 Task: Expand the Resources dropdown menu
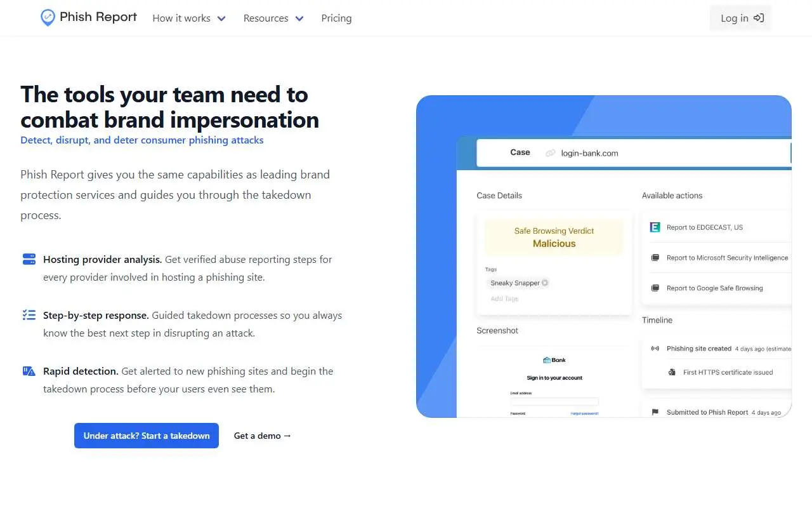point(273,18)
